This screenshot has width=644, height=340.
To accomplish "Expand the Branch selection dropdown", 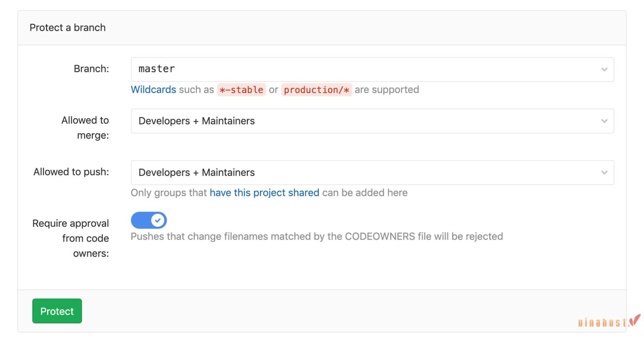I will 371,69.
